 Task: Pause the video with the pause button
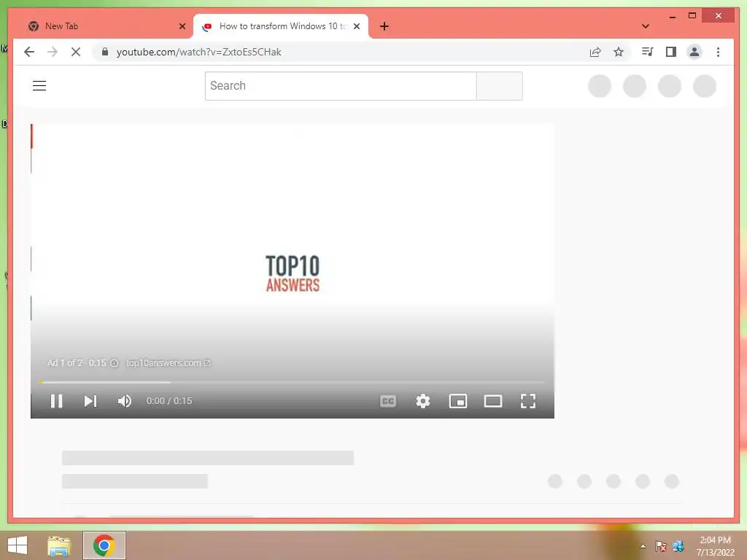coord(57,401)
